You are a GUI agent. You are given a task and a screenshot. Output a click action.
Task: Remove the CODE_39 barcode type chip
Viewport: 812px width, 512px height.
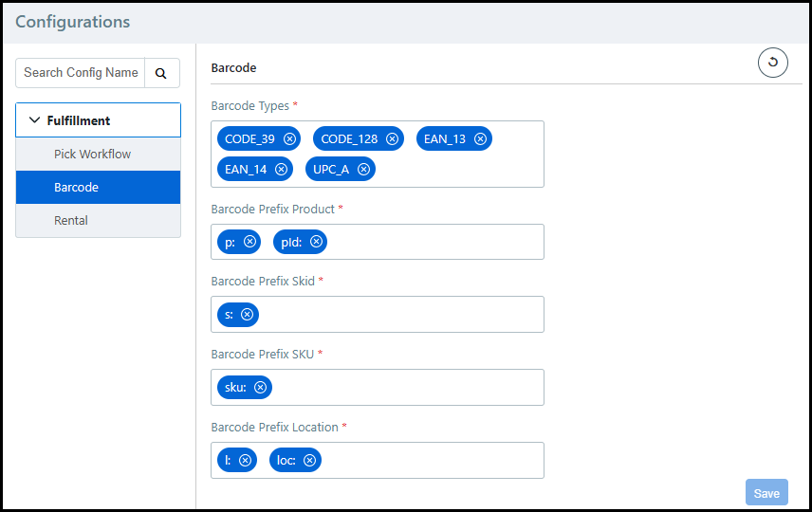[x=290, y=139]
